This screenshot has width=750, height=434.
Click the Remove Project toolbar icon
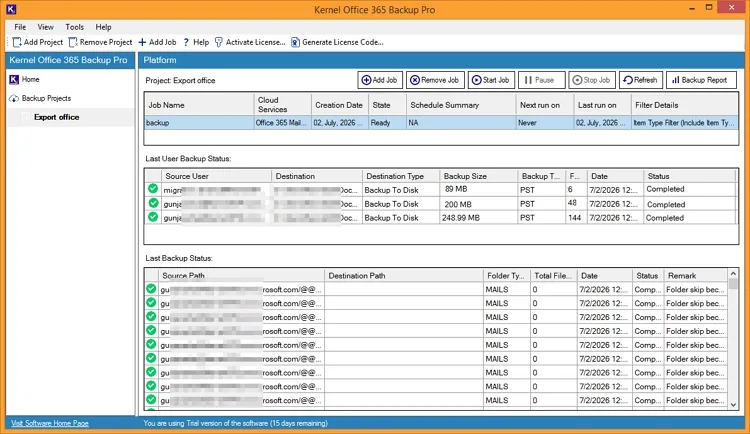pos(73,42)
